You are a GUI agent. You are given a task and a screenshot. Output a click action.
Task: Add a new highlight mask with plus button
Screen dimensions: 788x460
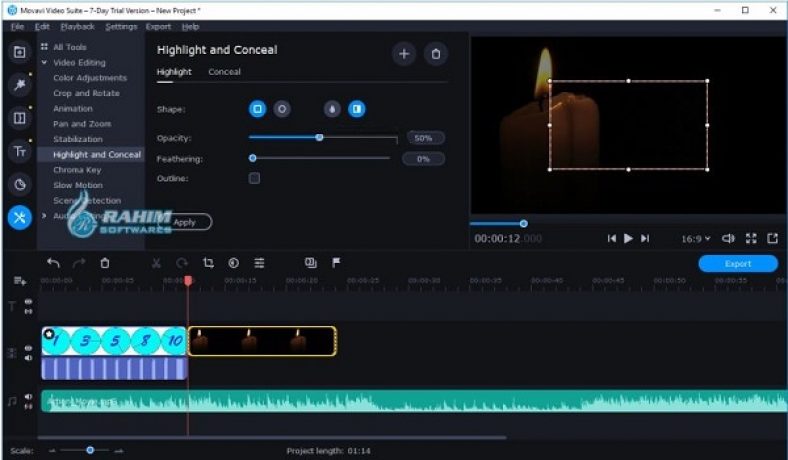tap(404, 54)
